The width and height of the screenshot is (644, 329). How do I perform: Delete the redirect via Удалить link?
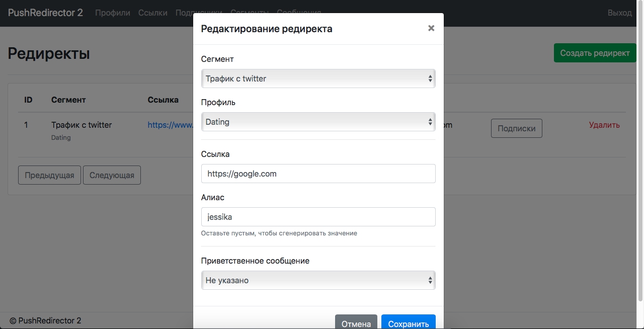point(604,125)
